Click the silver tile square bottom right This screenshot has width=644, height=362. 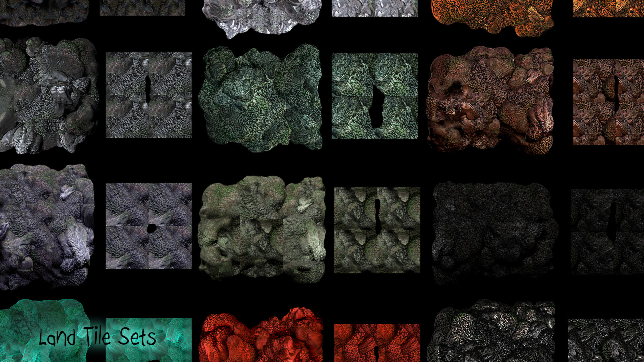point(605,340)
